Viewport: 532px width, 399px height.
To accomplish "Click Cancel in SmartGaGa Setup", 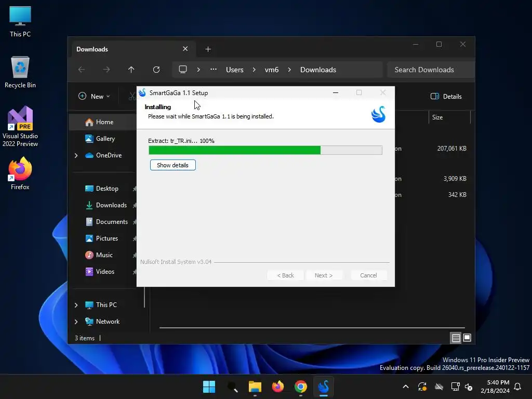I will click(x=368, y=275).
